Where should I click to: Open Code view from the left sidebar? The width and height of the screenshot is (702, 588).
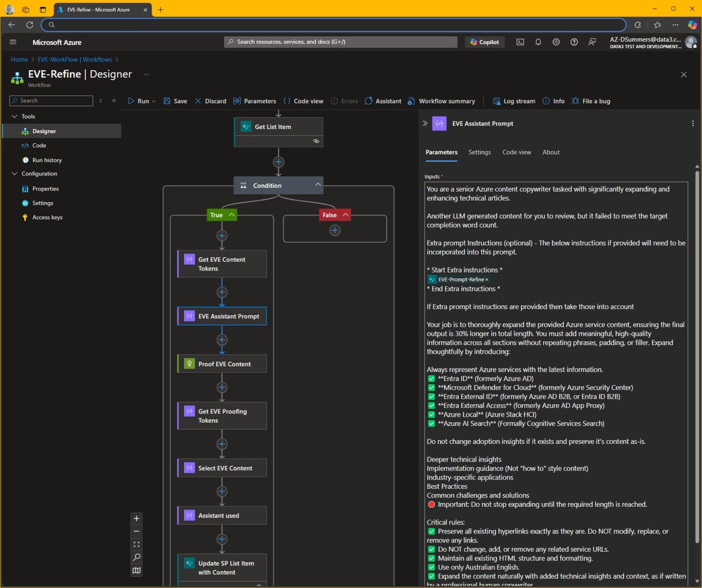coord(39,145)
